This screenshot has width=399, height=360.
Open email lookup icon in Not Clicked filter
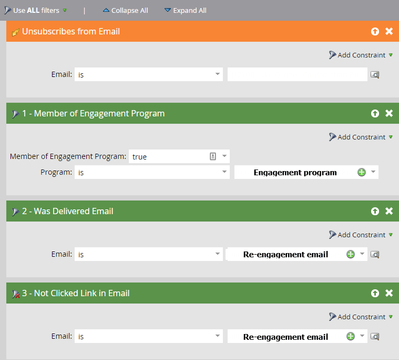(375, 337)
